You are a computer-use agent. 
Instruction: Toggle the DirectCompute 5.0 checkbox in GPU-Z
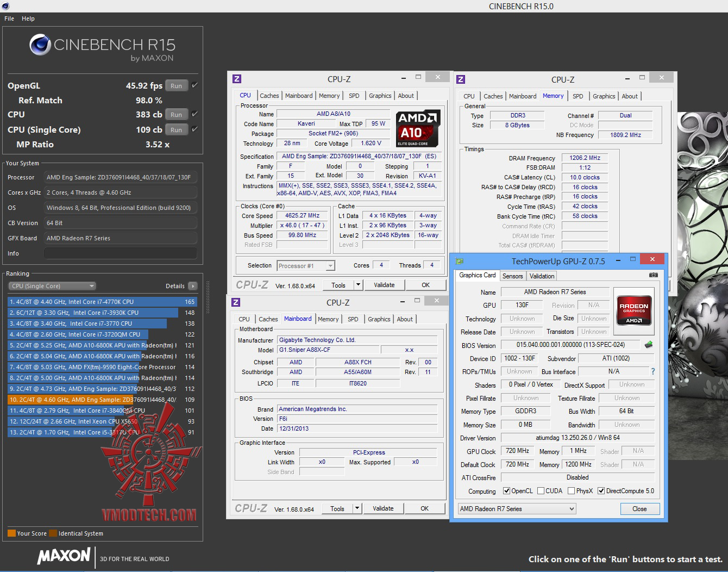point(601,491)
